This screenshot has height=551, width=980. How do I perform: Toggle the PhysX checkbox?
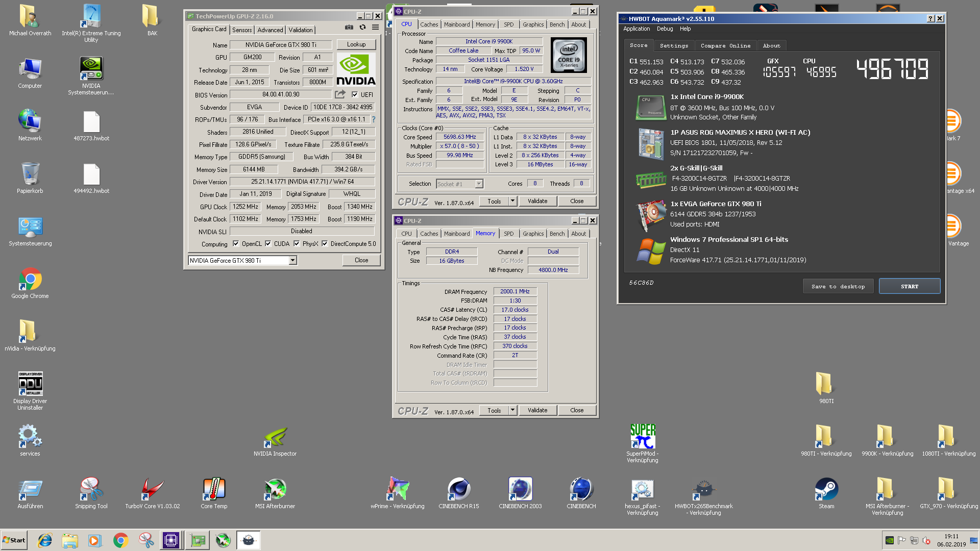coord(297,244)
